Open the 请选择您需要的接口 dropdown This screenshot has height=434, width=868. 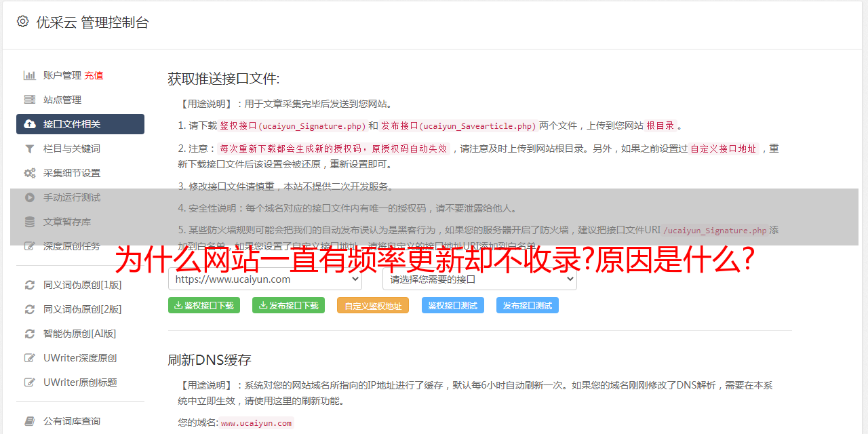[x=479, y=279]
